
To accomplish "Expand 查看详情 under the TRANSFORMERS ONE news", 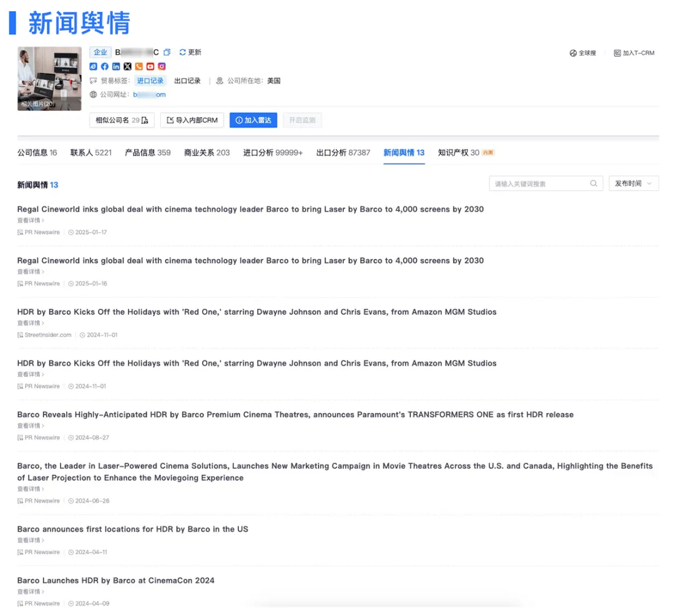I will (31, 426).
